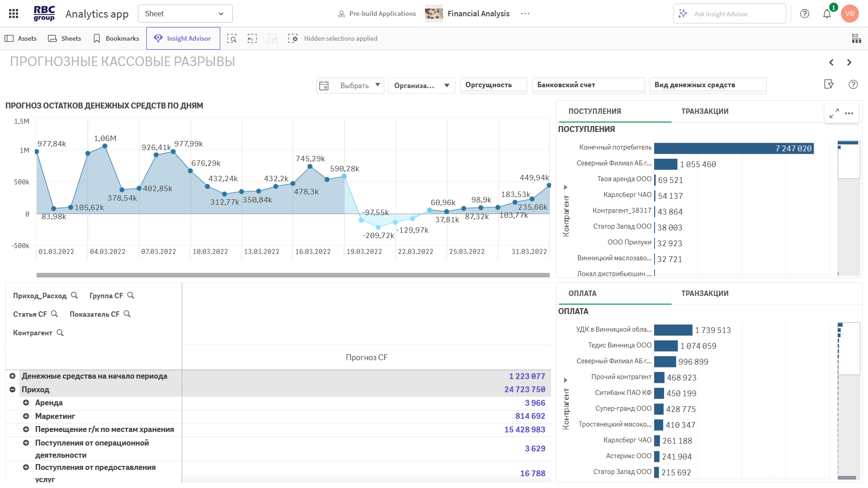Clear all selections icon

[x=293, y=38]
